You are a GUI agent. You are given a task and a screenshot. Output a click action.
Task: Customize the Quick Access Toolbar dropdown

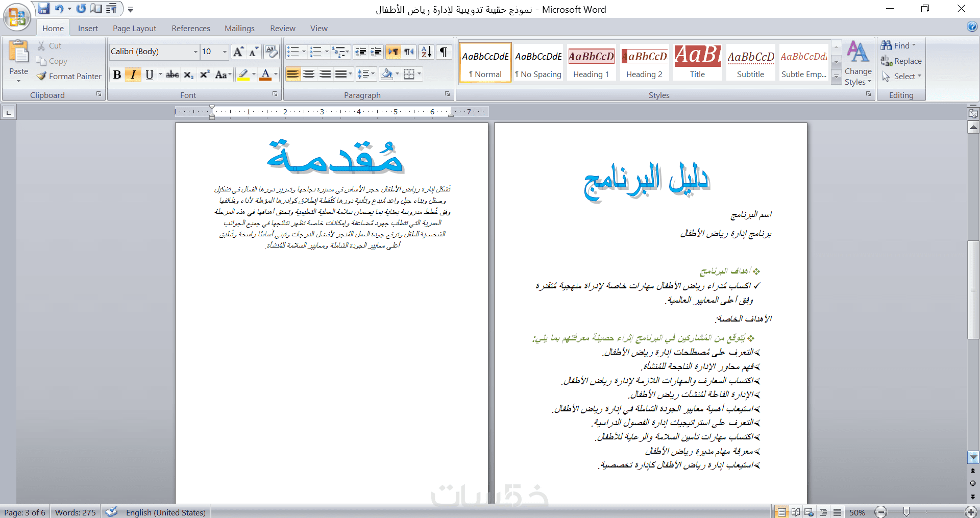131,9
